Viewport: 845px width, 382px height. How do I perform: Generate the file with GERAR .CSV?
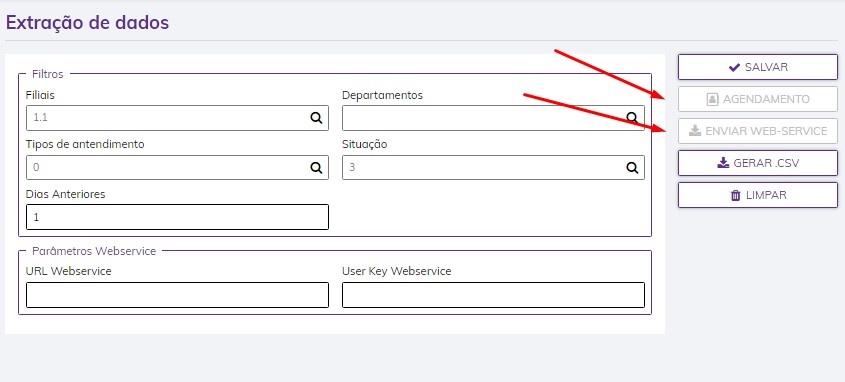click(758, 163)
